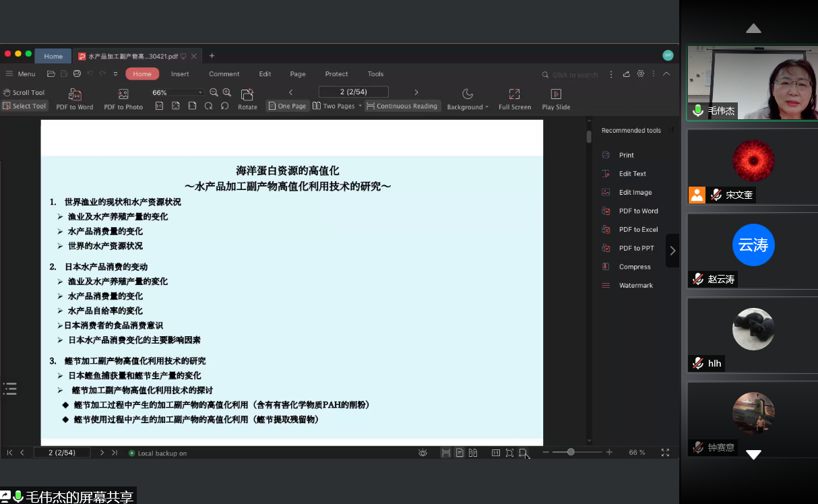Image resolution: width=818 pixels, height=504 pixels.
Task: Switch to One Page view
Action: click(287, 106)
